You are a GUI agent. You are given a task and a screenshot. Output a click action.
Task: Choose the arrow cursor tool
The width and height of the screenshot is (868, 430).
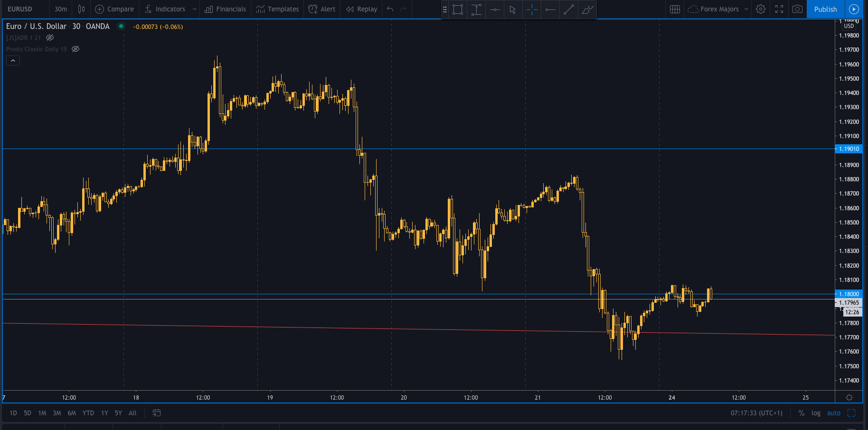pyautogui.click(x=513, y=9)
